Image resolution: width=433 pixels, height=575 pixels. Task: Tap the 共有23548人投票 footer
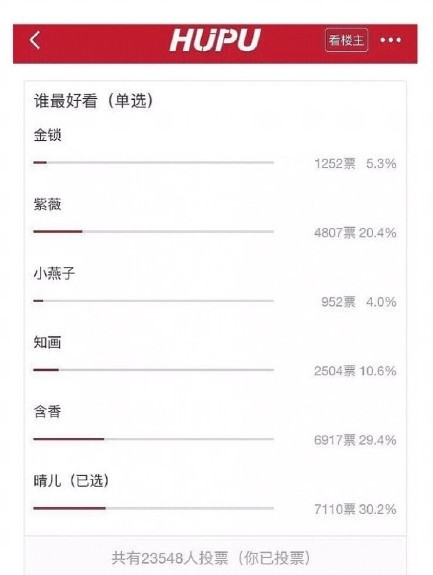point(211,558)
